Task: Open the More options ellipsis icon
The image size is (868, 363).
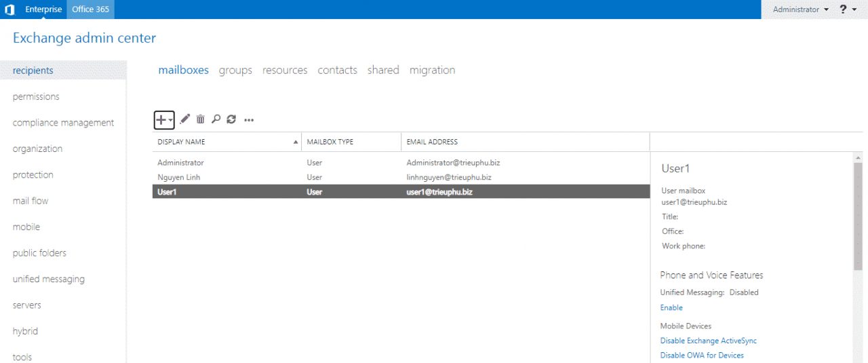Action: pyautogui.click(x=249, y=120)
